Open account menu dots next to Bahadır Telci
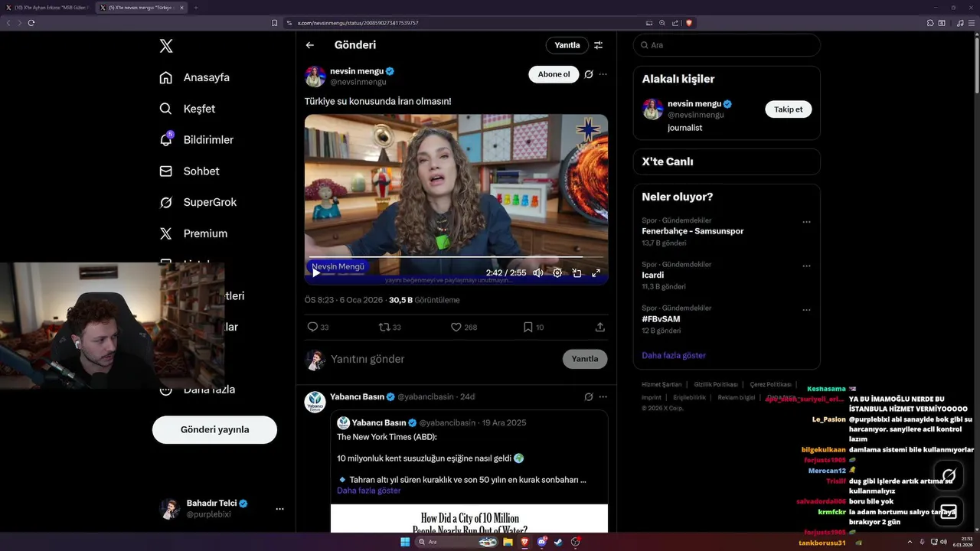980x551 pixels. click(279, 509)
